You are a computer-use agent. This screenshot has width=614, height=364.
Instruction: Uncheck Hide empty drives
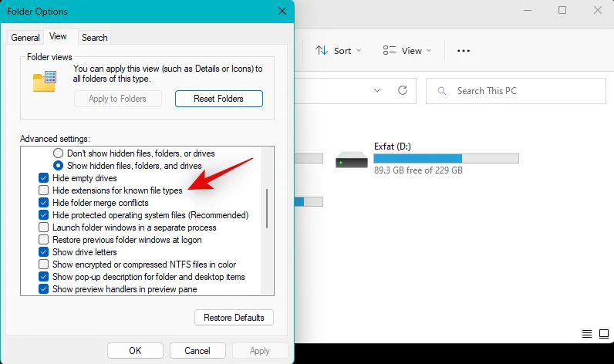(x=43, y=178)
